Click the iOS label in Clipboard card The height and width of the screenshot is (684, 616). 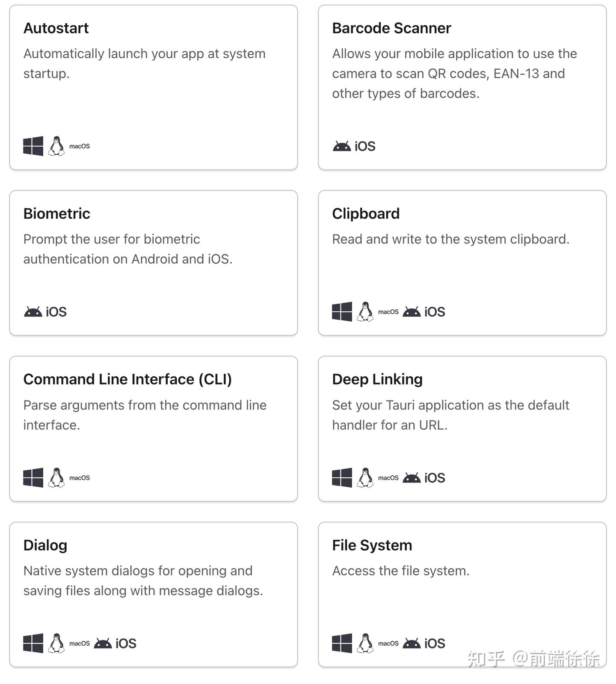pos(435,312)
